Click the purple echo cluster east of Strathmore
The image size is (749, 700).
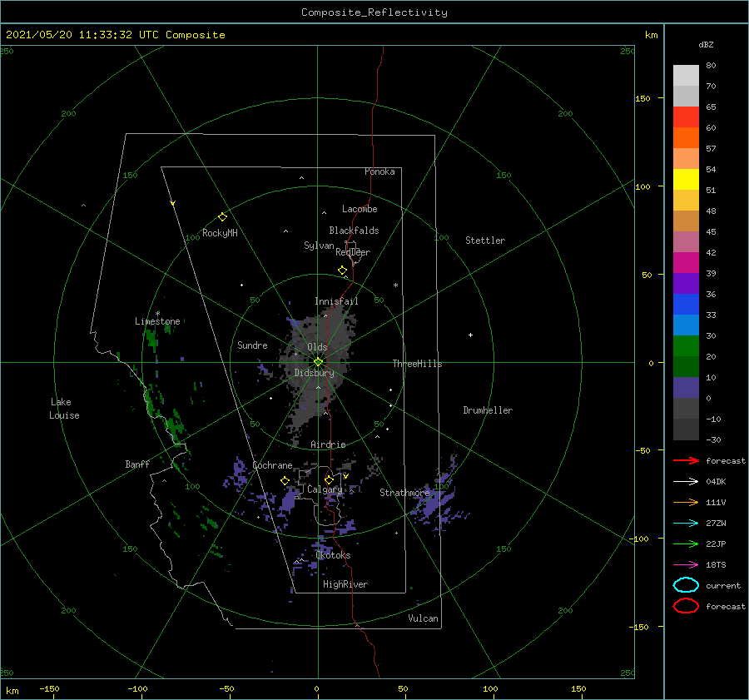pos(437,502)
